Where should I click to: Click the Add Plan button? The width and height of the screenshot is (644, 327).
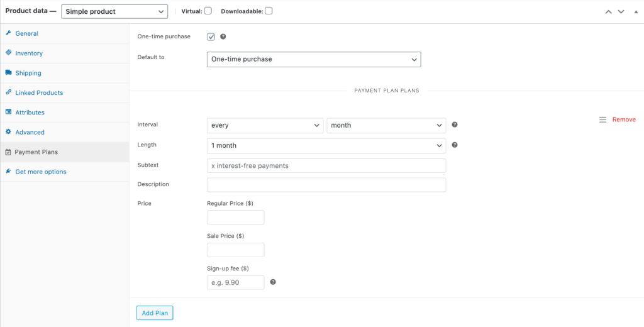(x=155, y=313)
